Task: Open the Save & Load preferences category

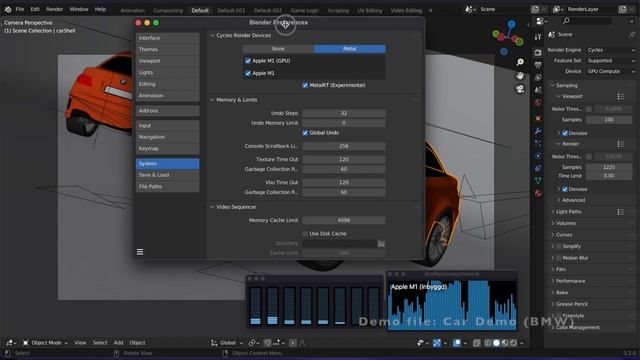Action: tap(167, 175)
